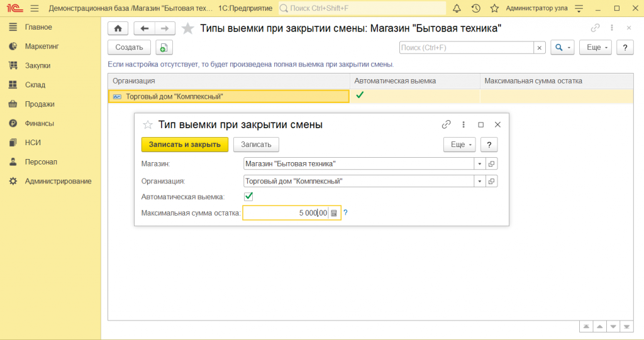Get link icon in dialog header
The height and width of the screenshot is (340, 644).
(x=447, y=124)
